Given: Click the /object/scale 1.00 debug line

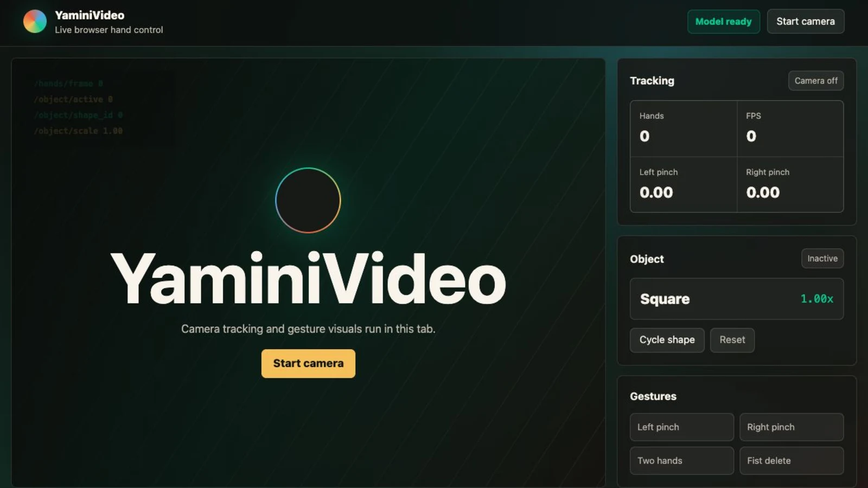Looking at the screenshot, I should (78, 131).
